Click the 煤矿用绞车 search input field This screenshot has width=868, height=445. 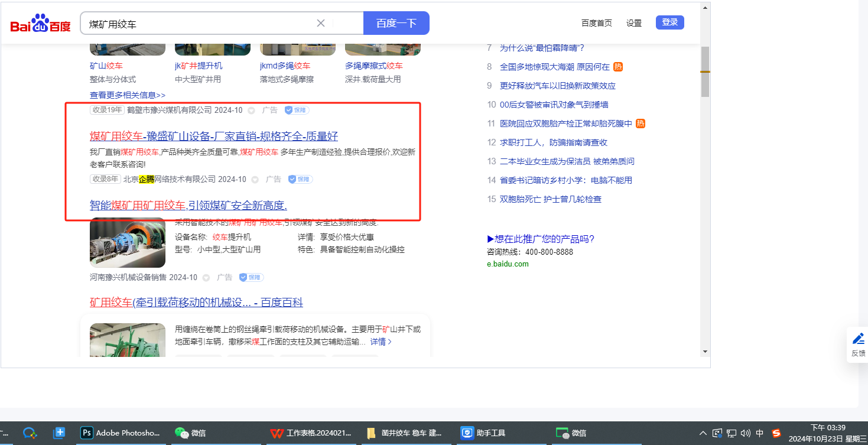coord(201,24)
